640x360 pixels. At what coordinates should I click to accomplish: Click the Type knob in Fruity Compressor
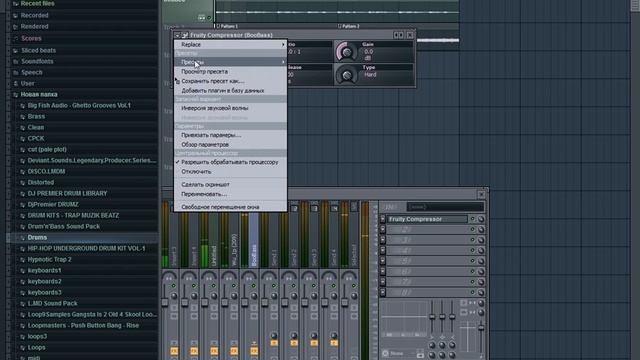coord(347,75)
